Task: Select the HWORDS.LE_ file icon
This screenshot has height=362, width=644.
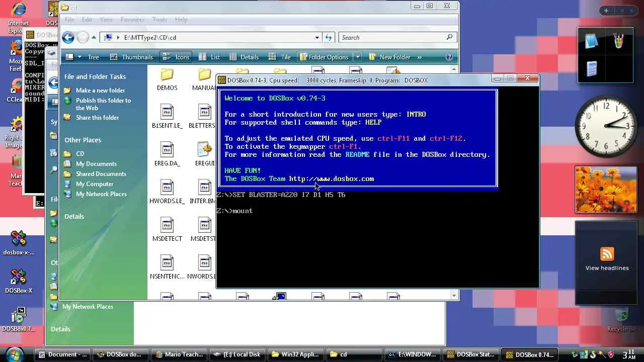Action: click(167, 188)
